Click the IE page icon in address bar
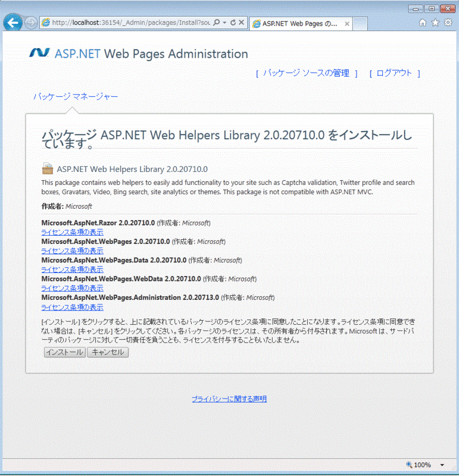The width and height of the screenshot is (459, 476). point(46,23)
